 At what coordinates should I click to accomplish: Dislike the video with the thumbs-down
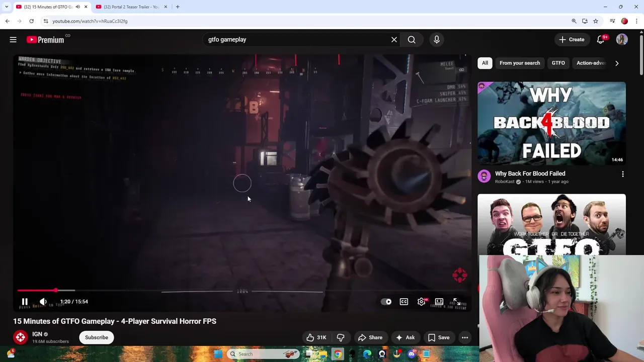pyautogui.click(x=341, y=337)
